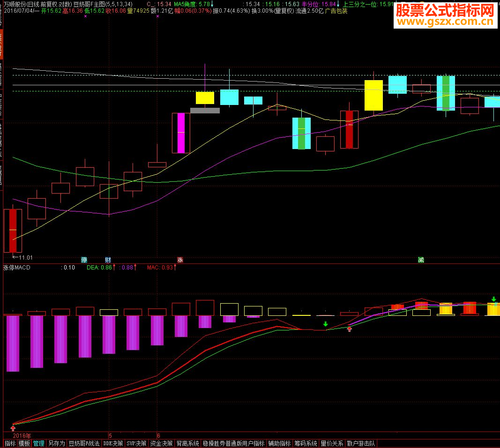The image size is (500, 448).
Task: Click the 量74925 volume value
Action: [138, 11]
